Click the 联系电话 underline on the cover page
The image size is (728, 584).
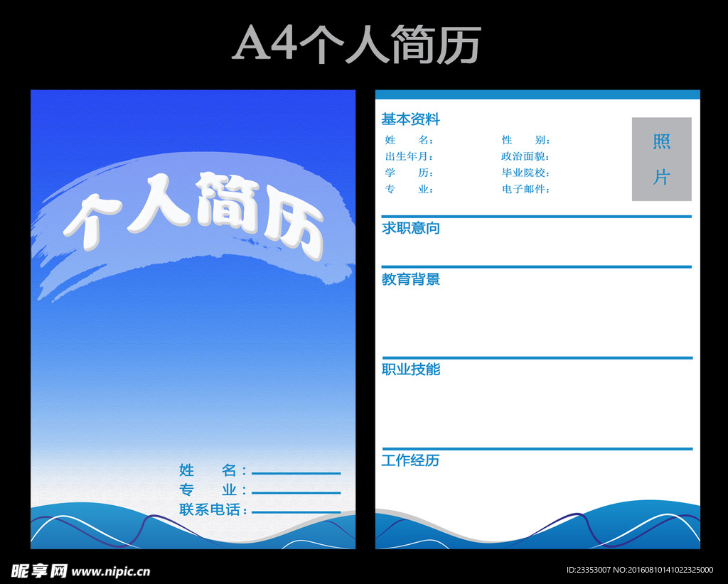[296, 512]
